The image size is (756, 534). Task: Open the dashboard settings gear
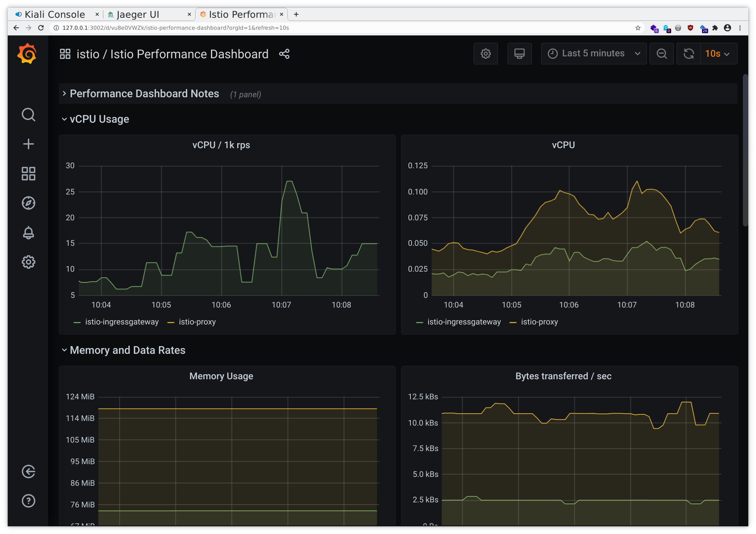[486, 54]
